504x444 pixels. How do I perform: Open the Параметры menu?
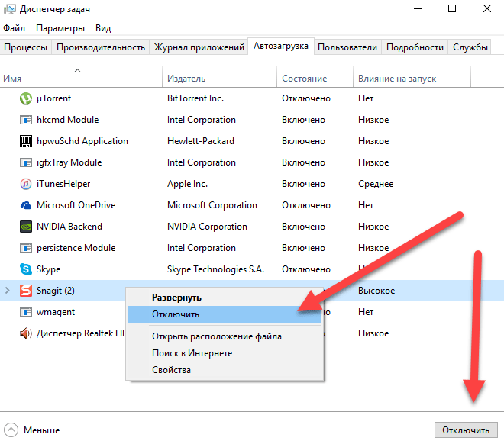click(60, 27)
